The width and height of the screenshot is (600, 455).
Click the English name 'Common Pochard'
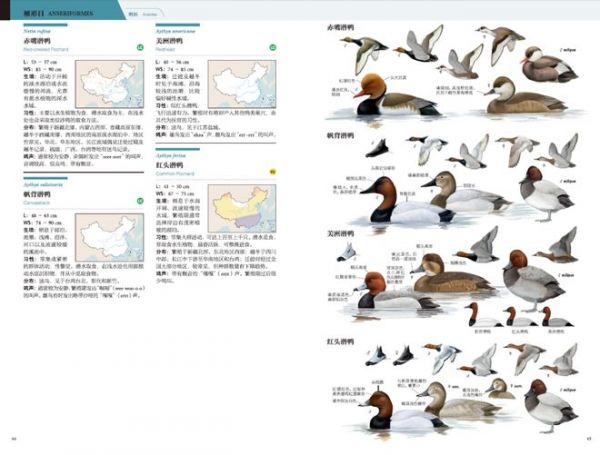pyautogui.click(x=175, y=174)
